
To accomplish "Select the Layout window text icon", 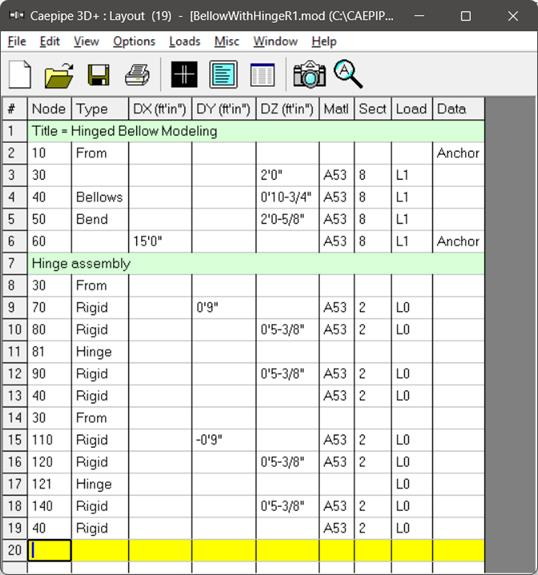I will coord(223,75).
